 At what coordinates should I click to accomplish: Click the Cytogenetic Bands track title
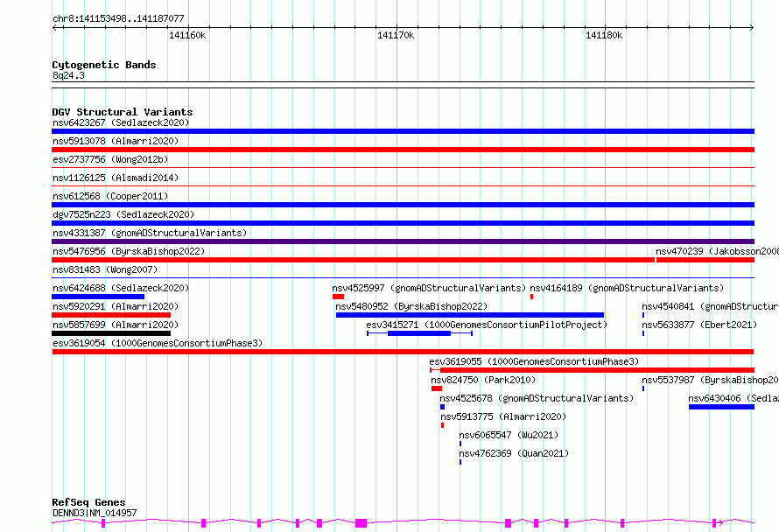click(104, 65)
